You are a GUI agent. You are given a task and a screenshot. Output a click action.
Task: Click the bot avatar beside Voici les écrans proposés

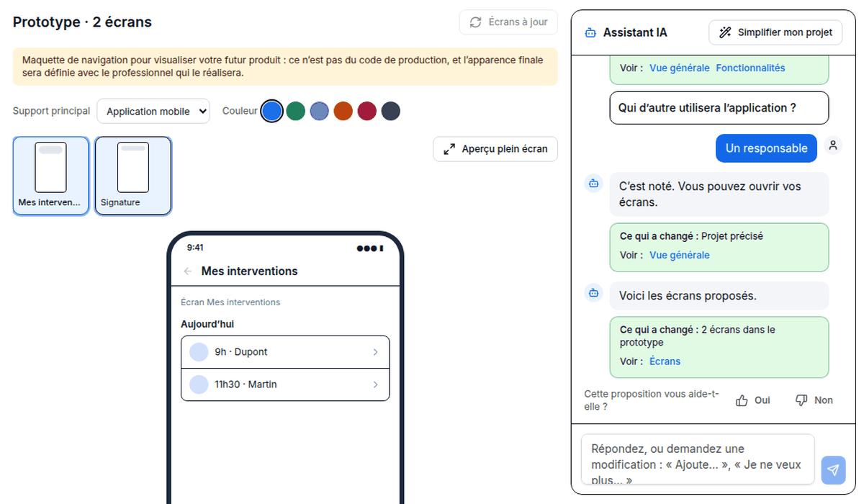point(593,292)
